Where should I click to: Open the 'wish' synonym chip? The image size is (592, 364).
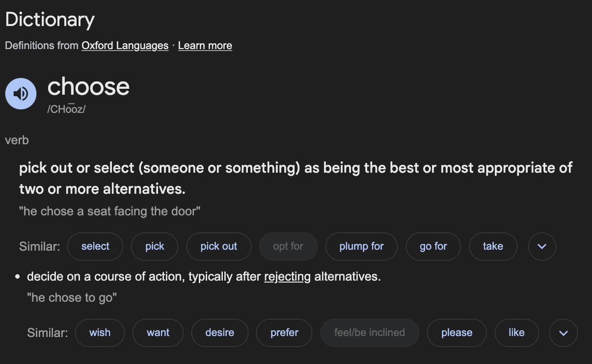pyautogui.click(x=100, y=333)
